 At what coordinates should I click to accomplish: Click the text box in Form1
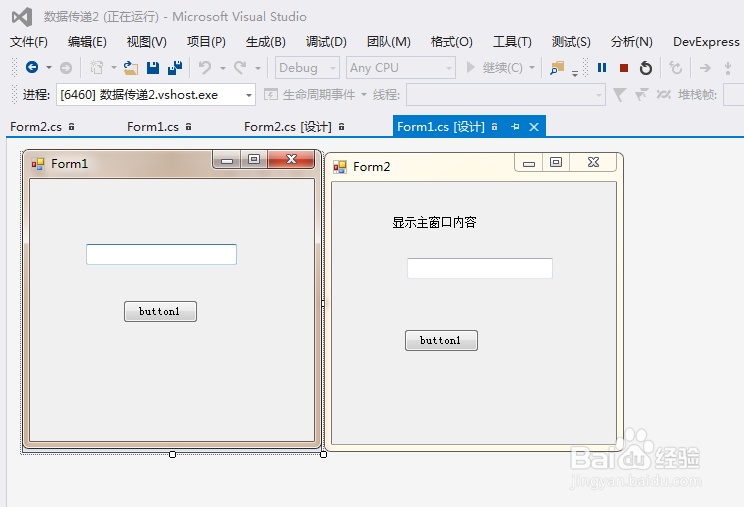[x=161, y=254]
